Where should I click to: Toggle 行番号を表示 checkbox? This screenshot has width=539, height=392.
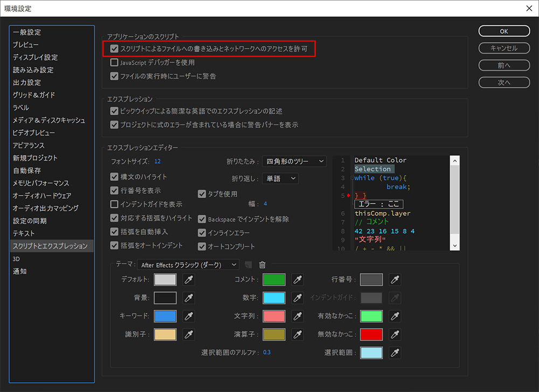114,191
